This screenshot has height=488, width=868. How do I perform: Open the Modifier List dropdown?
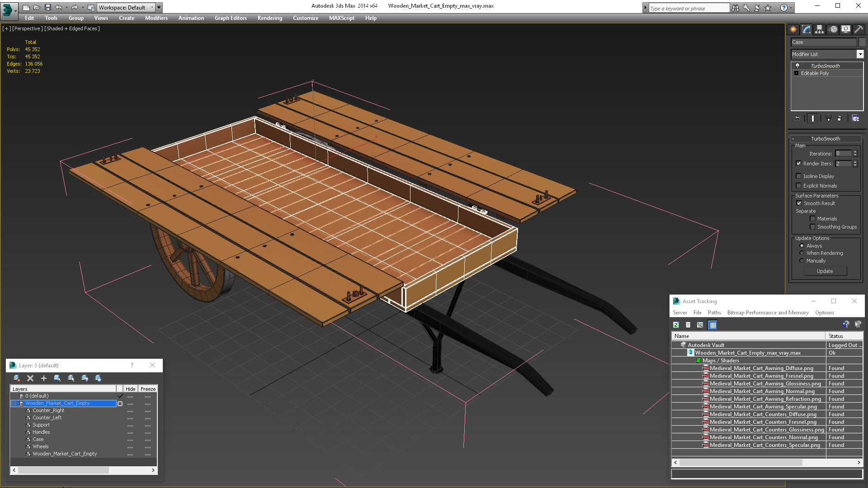point(860,54)
